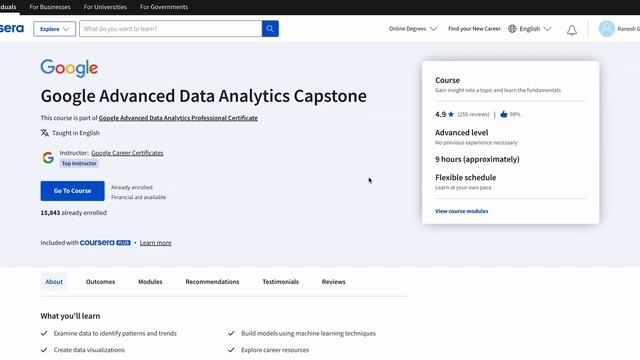Viewport: 640px width, 360px height.
Task: Click the 'Advanced level' text
Action: pos(462,133)
